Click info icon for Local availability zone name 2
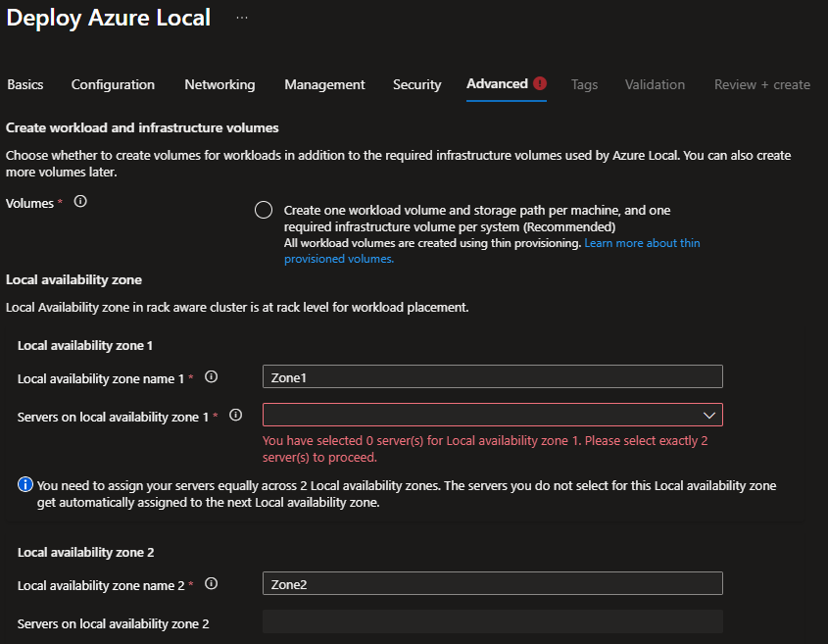Viewport: 828px width, 644px height. point(211,584)
